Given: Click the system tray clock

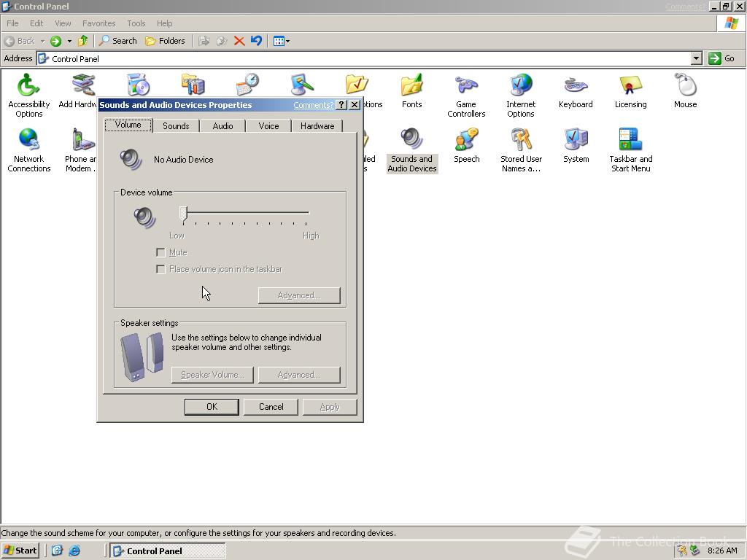Looking at the screenshot, I should (x=721, y=551).
